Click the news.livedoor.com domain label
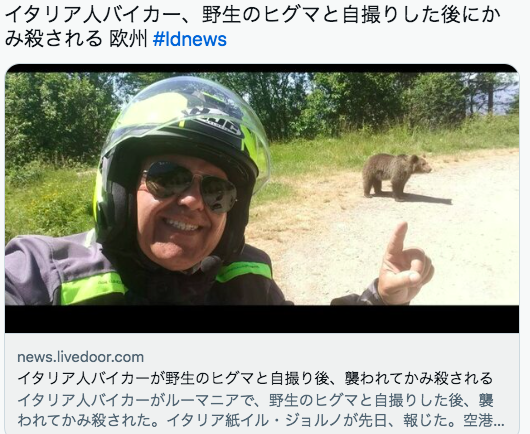530x434 pixels. (80, 357)
